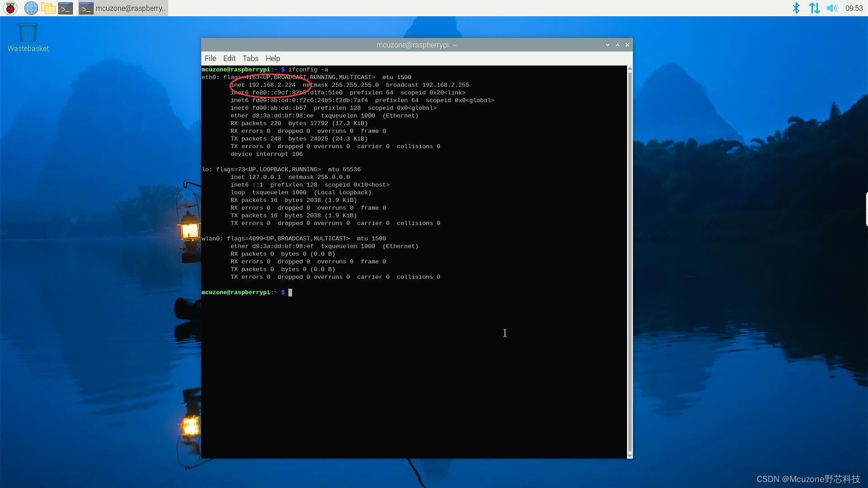
Task: Click the terminal vertical scrollbar track
Action: click(630, 262)
